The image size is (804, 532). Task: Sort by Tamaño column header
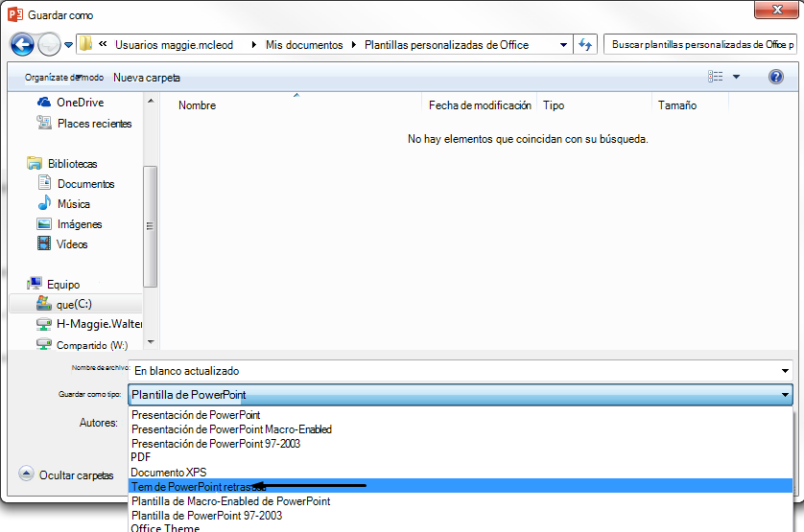pos(677,105)
